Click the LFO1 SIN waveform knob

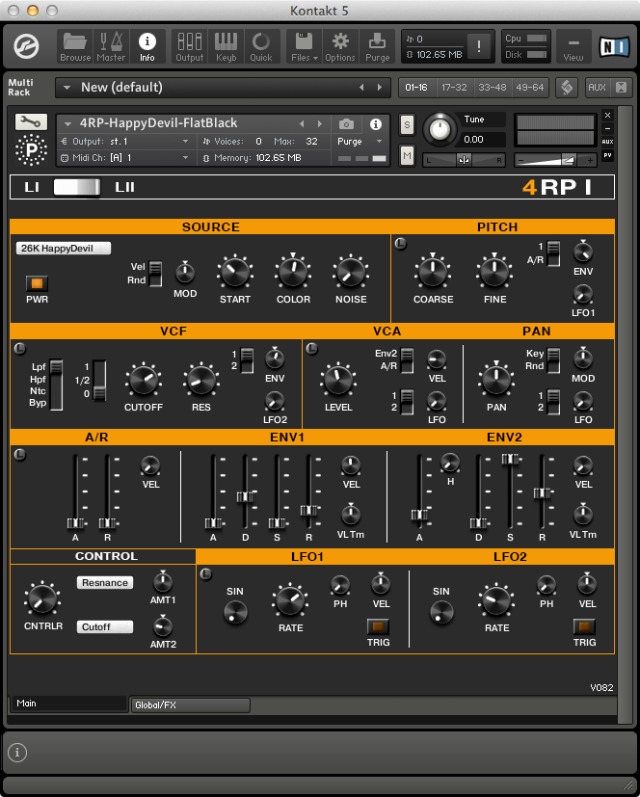[x=235, y=612]
